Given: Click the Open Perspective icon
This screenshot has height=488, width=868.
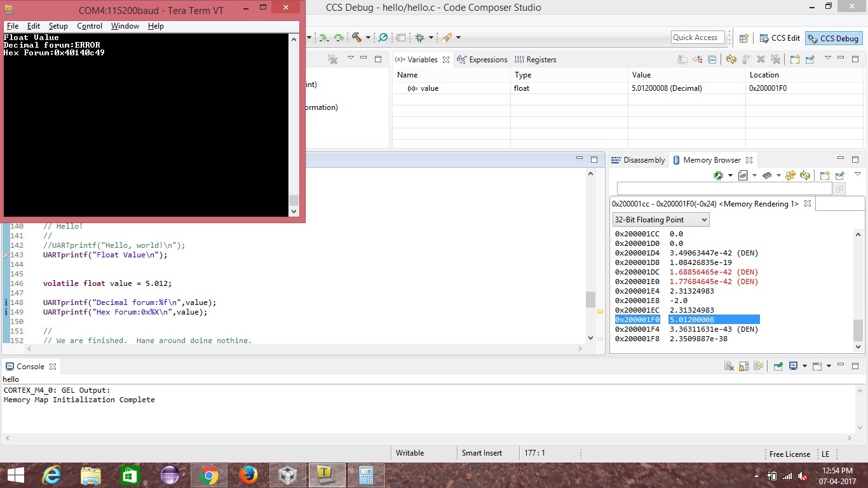Looking at the screenshot, I should tap(744, 38).
